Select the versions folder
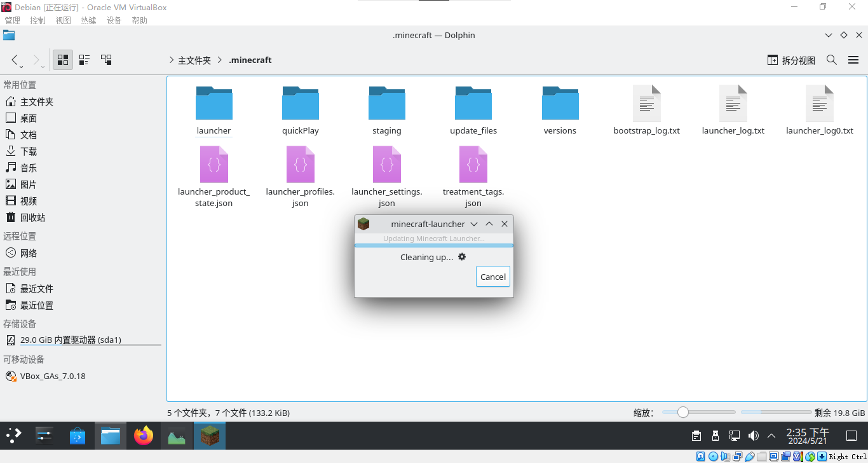Screen dimensions: 868x463 point(560,111)
